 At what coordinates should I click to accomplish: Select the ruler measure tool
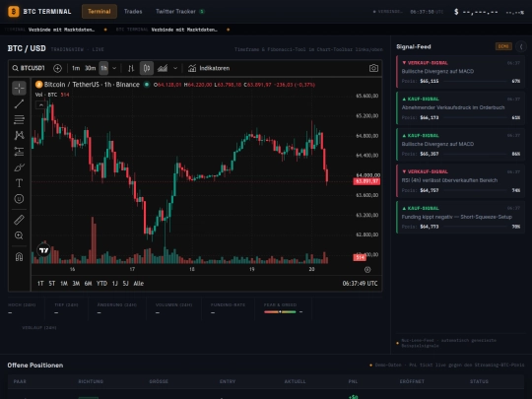[19, 220]
